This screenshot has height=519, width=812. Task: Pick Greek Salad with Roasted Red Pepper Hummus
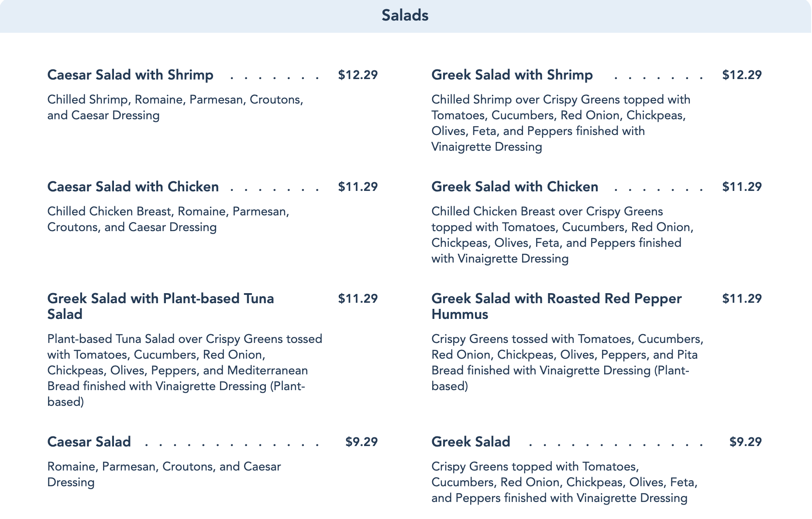click(556, 306)
